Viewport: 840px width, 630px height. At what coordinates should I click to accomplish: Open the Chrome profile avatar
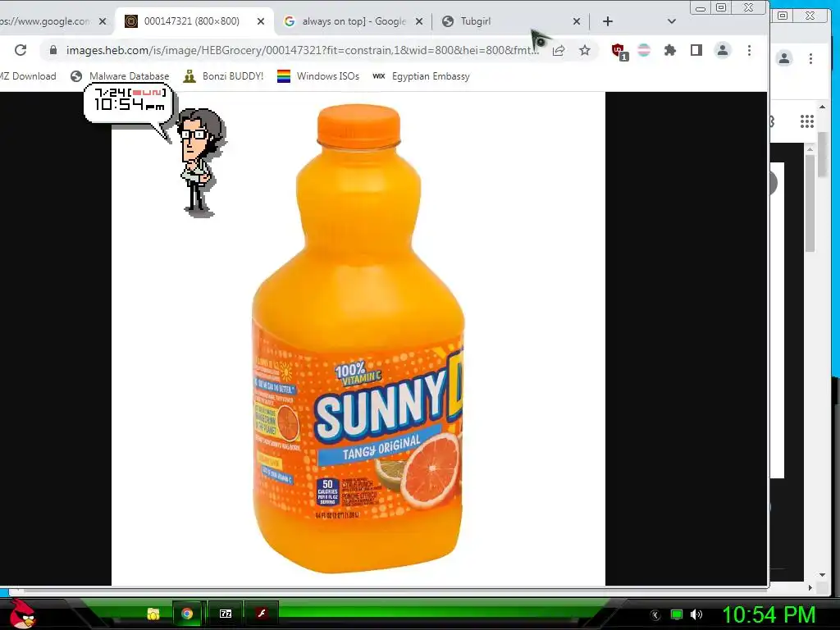(722, 50)
